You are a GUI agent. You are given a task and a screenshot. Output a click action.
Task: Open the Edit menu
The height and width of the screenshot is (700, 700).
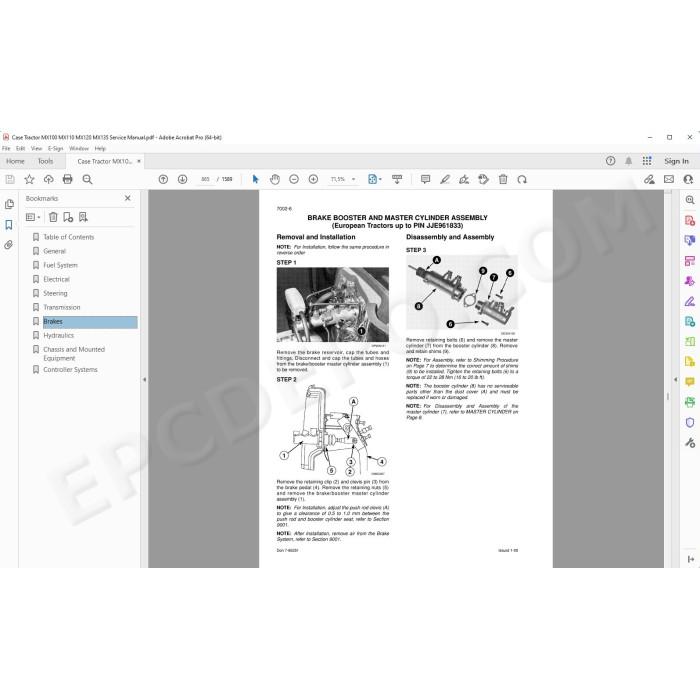[21, 149]
